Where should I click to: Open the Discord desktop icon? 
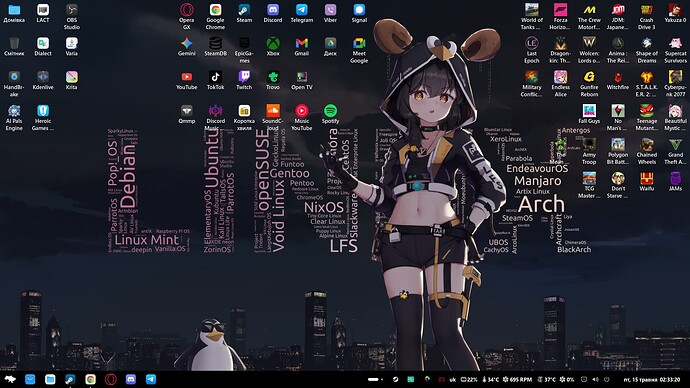click(273, 13)
